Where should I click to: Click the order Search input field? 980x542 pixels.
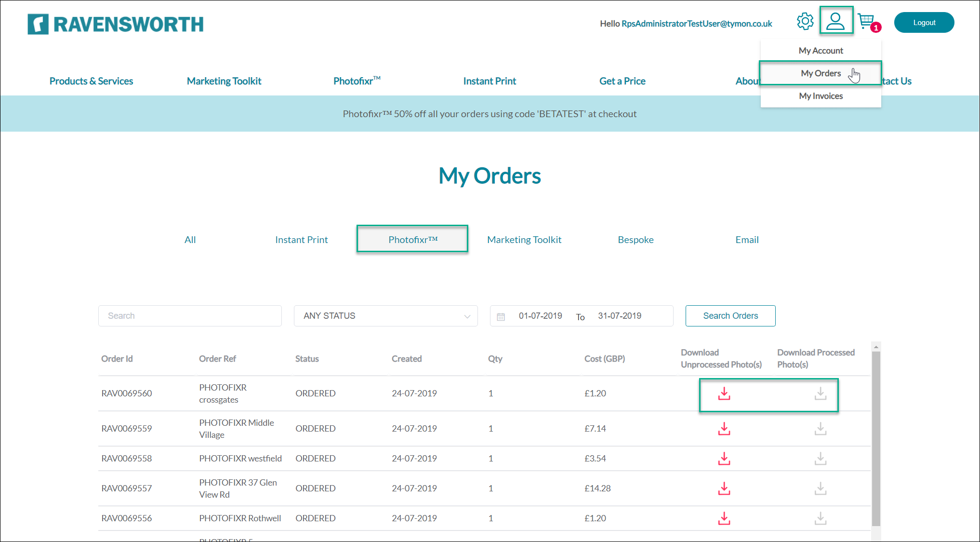[x=190, y=316]
